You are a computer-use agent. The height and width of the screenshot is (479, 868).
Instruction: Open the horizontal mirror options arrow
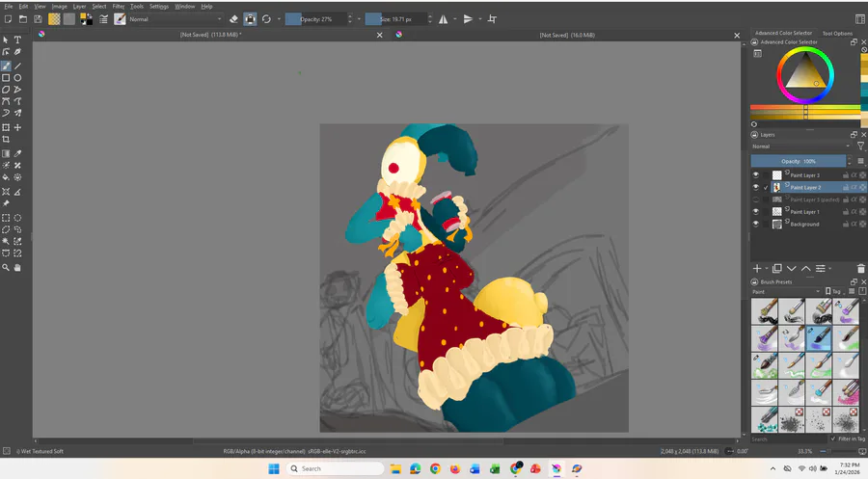click(455, 19)
